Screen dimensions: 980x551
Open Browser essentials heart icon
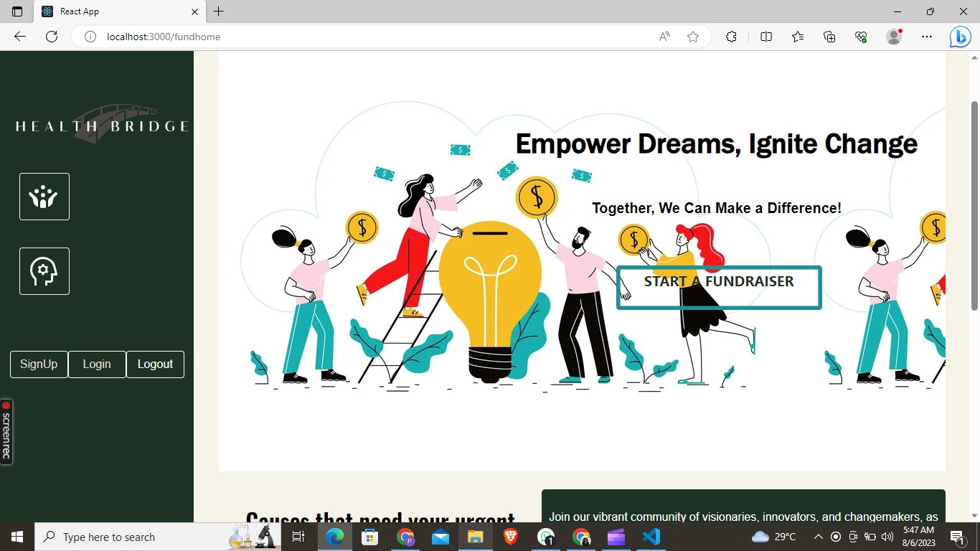[x=862, y=37]
